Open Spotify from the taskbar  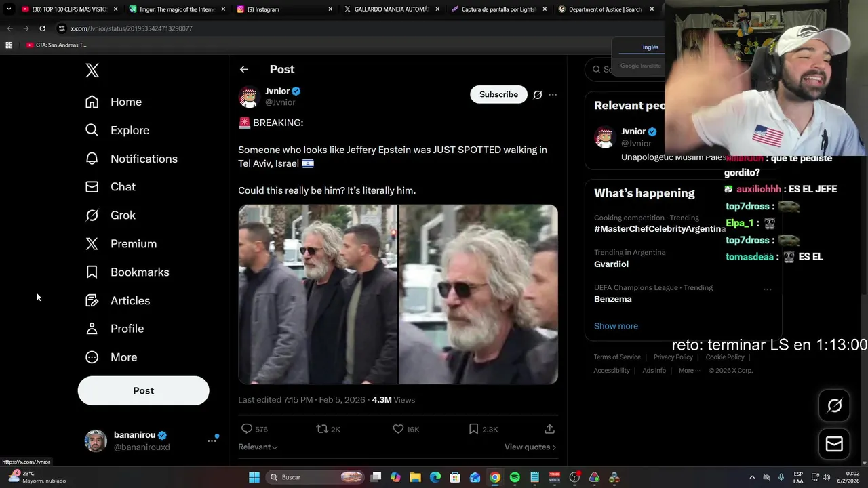click(x=515, y=477)
